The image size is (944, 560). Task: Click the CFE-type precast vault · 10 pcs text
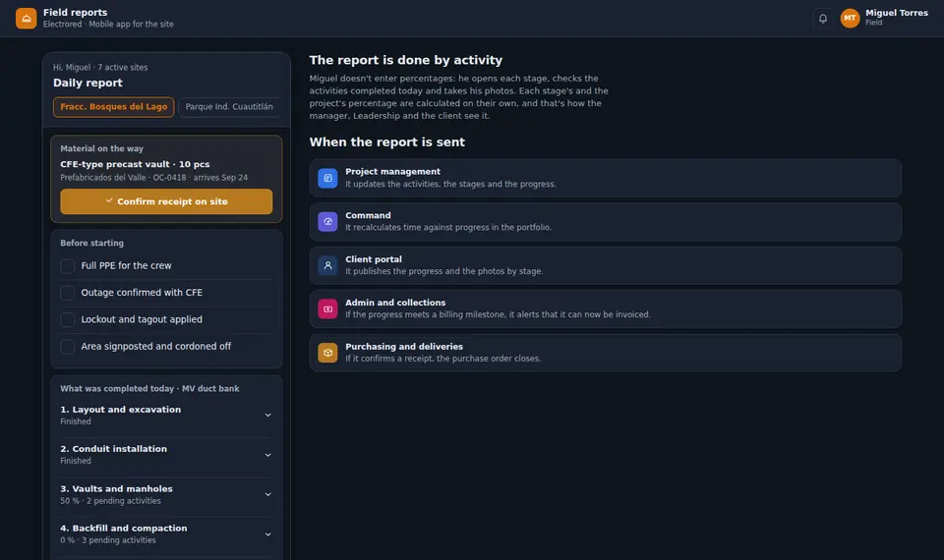(135, 164)
